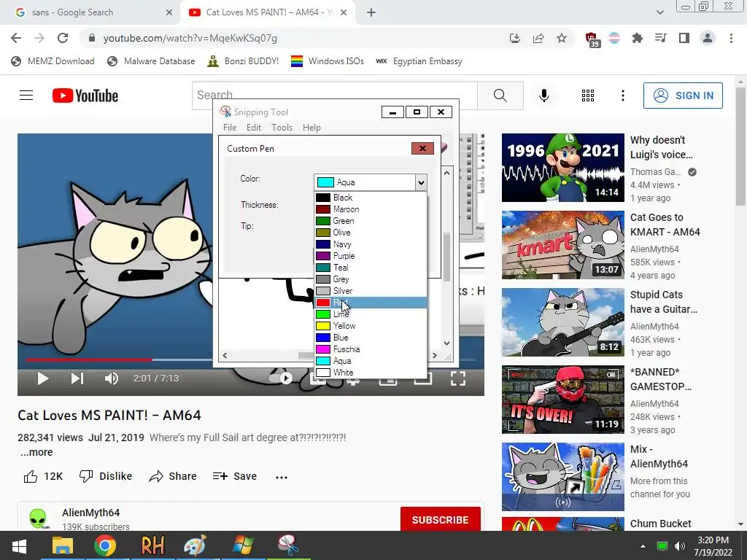747x560 pixels.
Task: Open Malware Database bookmark
Action: click(x=151, y=61)
